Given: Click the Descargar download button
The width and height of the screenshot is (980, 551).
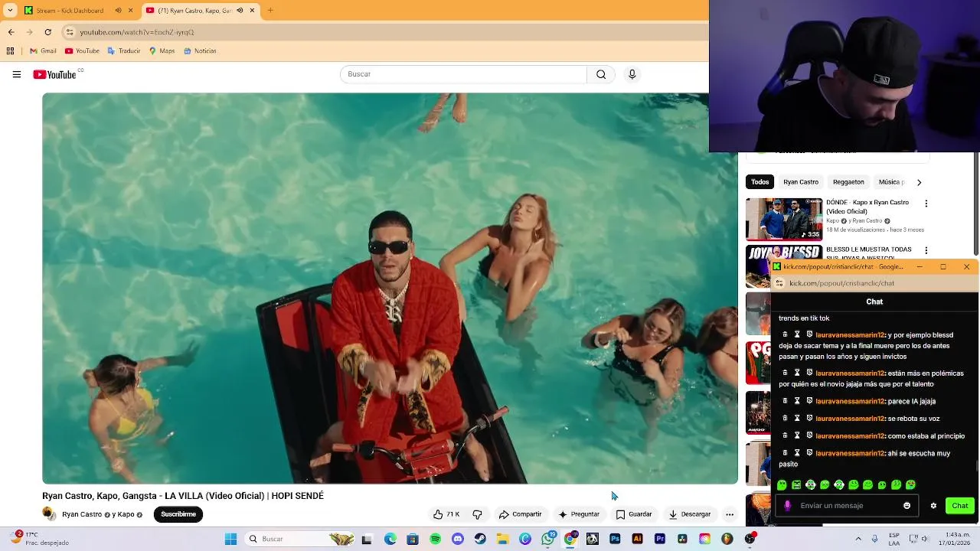Looking at the screenshot, I should point(689,514).
